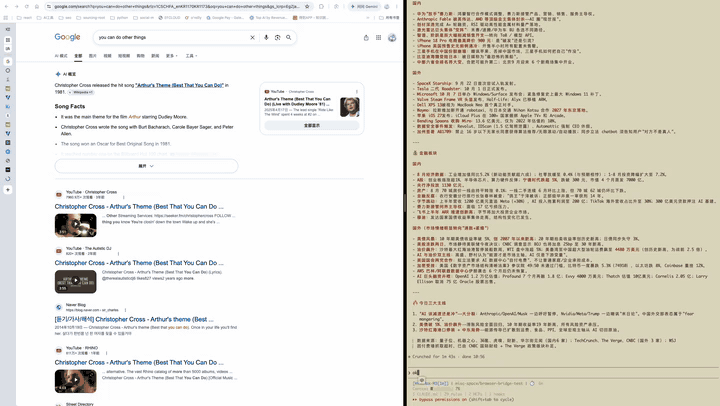Switch to the 新闻 results tab
This screenshot has width=720, height=406.
[x=155, y=56]
